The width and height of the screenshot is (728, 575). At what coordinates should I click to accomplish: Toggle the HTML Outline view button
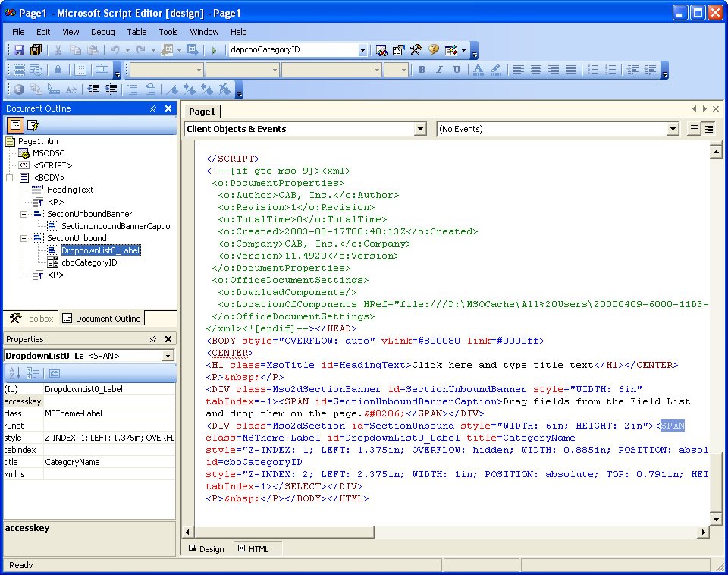(15, 125)
